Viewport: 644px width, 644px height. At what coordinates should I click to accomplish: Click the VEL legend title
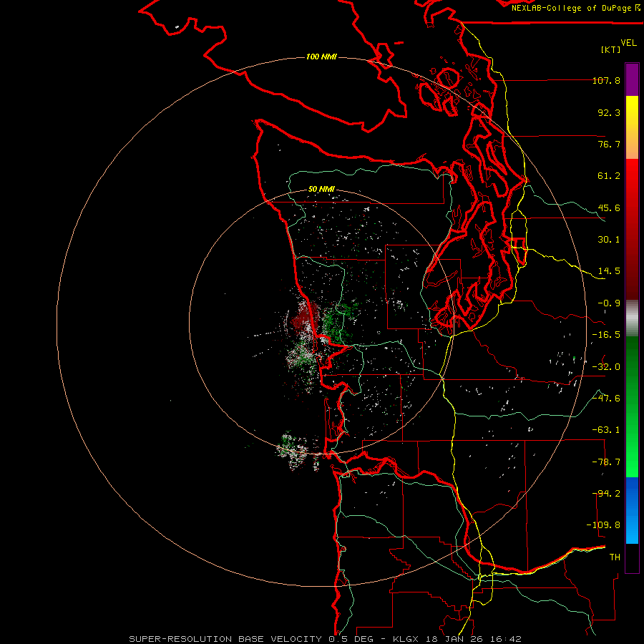(x=628, y=43)
